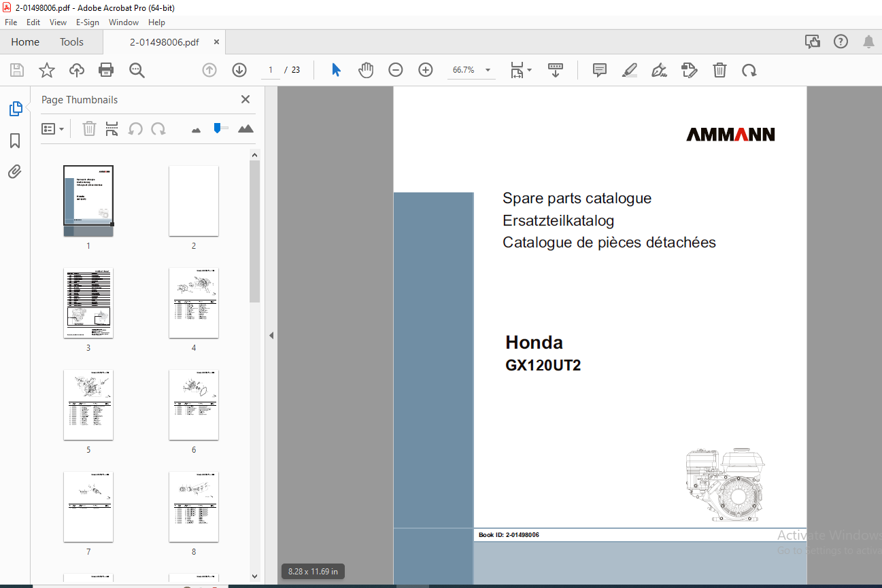The image size is (882, 588).
Task: Open the Help question mark
Action: (x=841, y=42)
